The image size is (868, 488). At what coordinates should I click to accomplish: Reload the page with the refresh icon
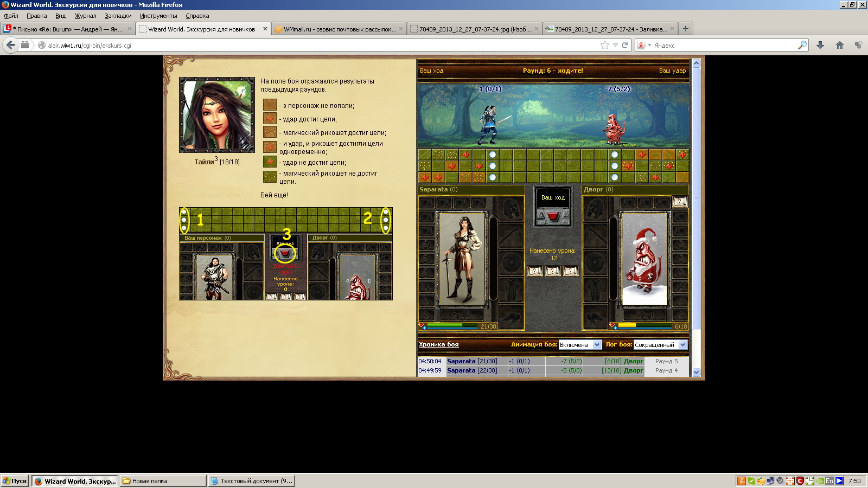point(624,45)
